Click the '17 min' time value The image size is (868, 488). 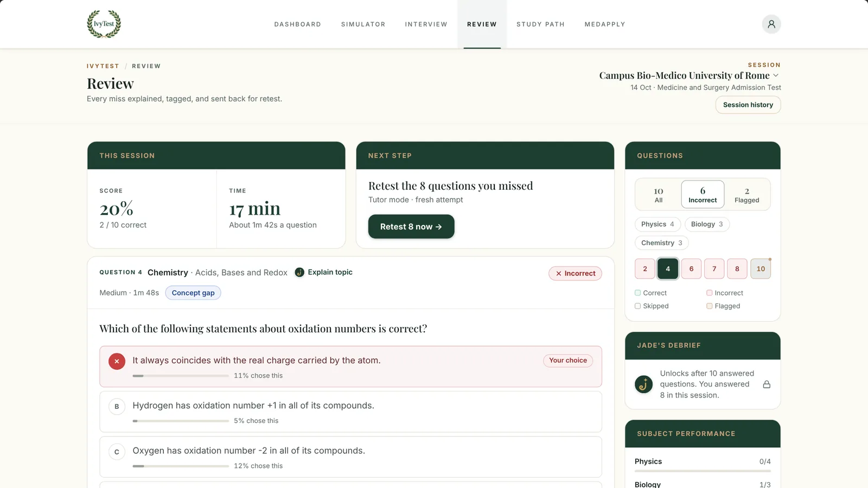[254, 209]
